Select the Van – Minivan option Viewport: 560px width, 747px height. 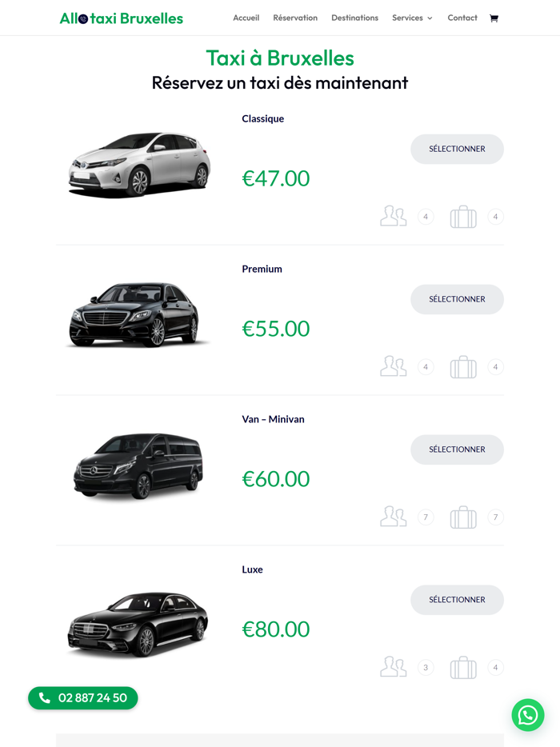[x=457, y=449]
